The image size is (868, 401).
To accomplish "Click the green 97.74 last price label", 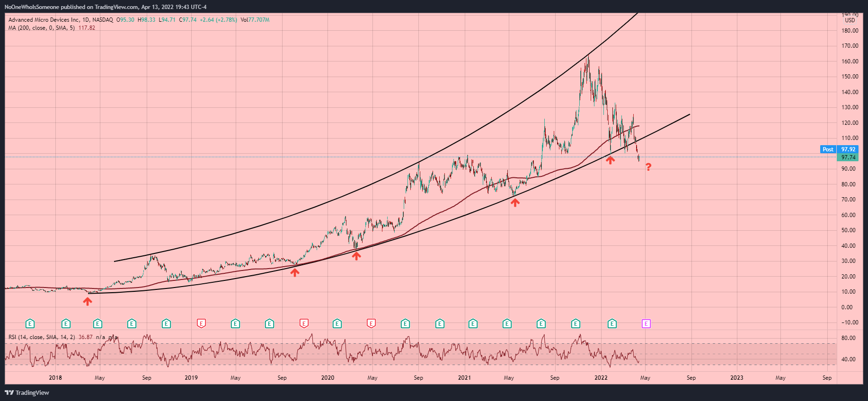I will tap(847, 157).
